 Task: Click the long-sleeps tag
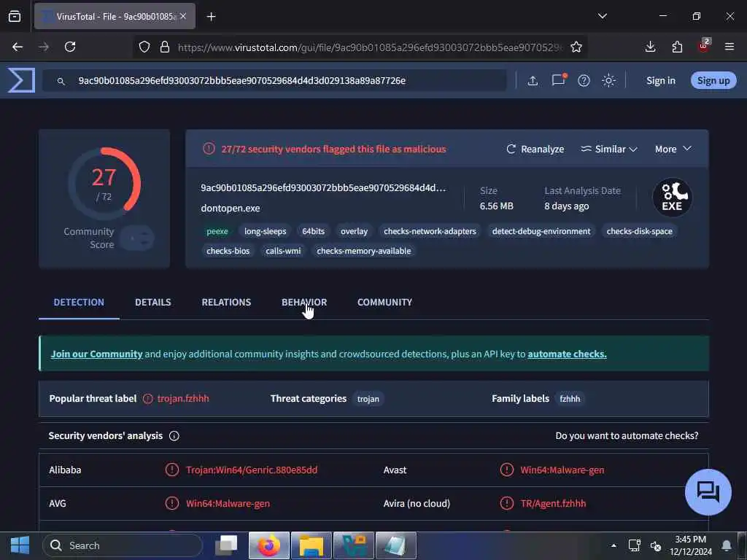tap(266, 231)
